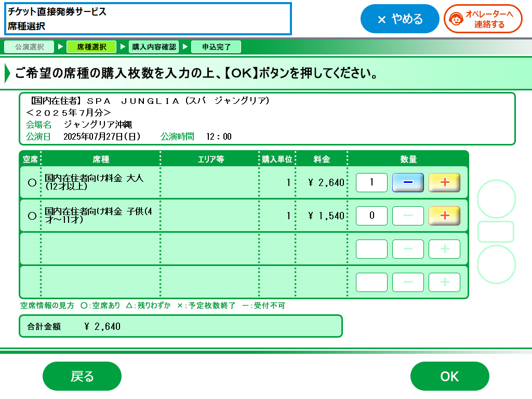Decrease adult (大人) ticket quantity with minus
This screenshot has width=532, height=399.
pos(408,182)
